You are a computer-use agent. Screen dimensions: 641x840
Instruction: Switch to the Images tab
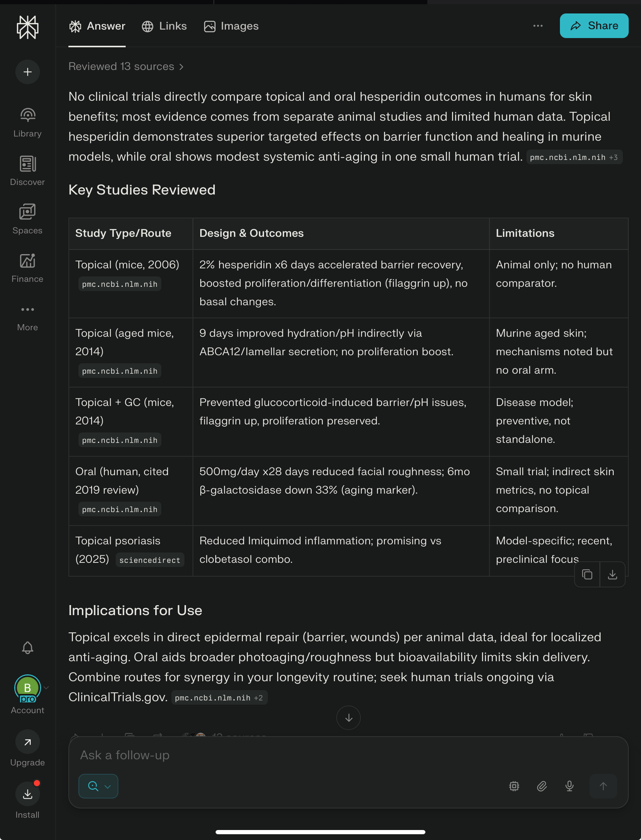(x=231, y=26)
